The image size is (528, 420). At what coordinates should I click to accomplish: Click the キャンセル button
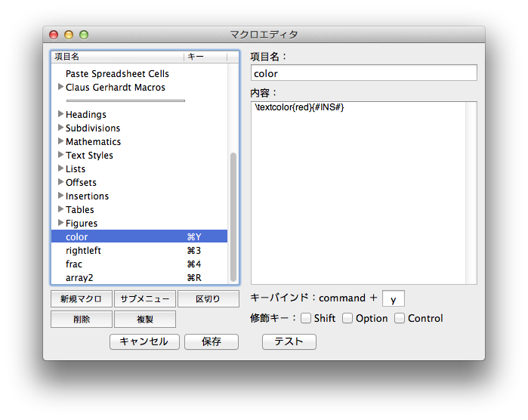(x=144, y=341)
